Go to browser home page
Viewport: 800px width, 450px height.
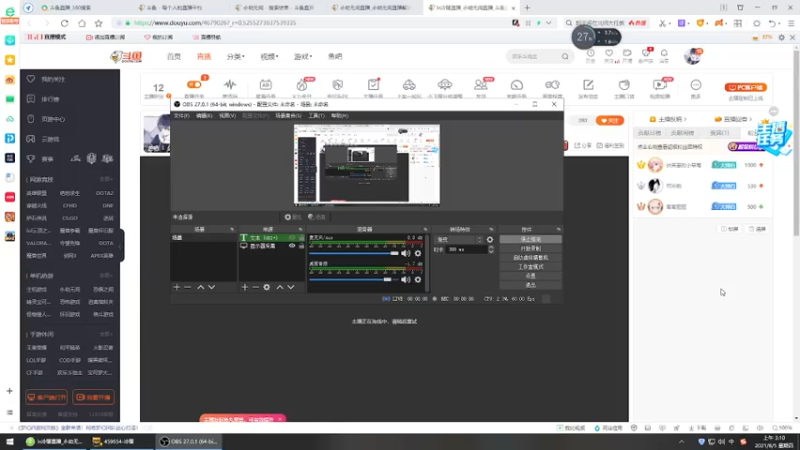pos(82,23)
